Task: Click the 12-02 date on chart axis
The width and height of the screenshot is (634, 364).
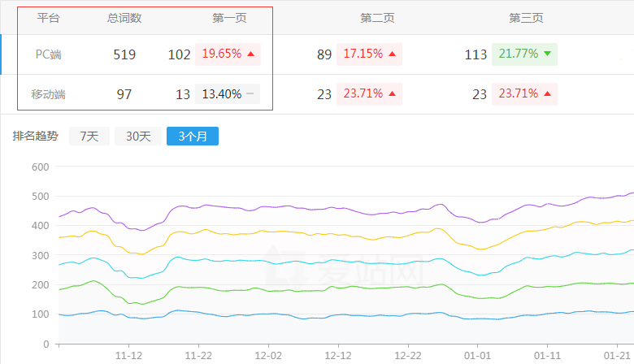Action: coord(268,356)
